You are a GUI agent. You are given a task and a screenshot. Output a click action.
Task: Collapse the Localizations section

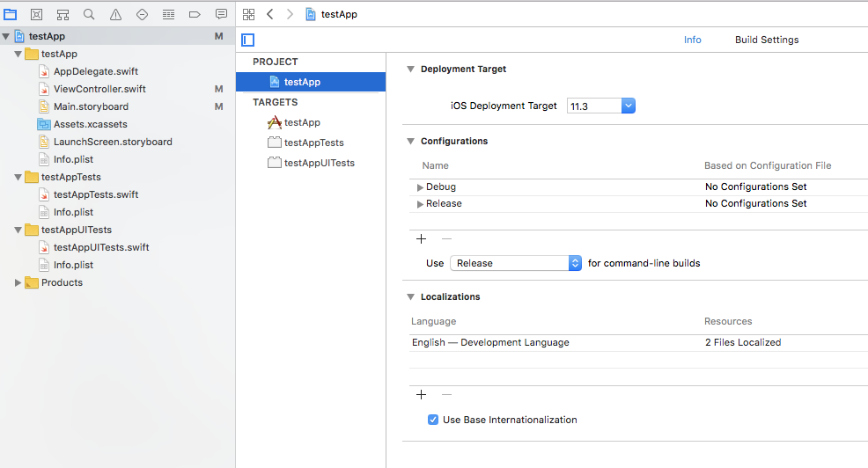[411, 297]
